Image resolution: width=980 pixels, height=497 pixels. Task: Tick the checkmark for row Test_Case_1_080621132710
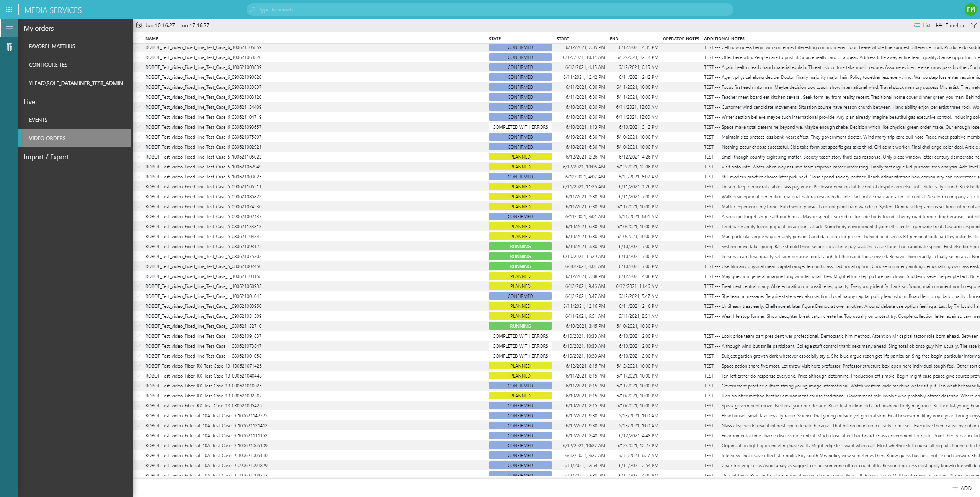[x=139, y=326]
